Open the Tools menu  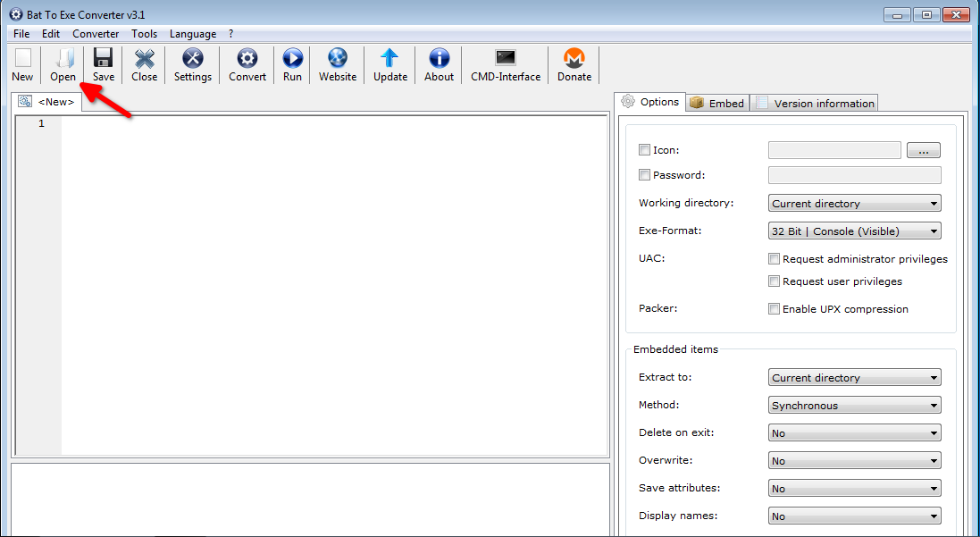tap(145, 34)
